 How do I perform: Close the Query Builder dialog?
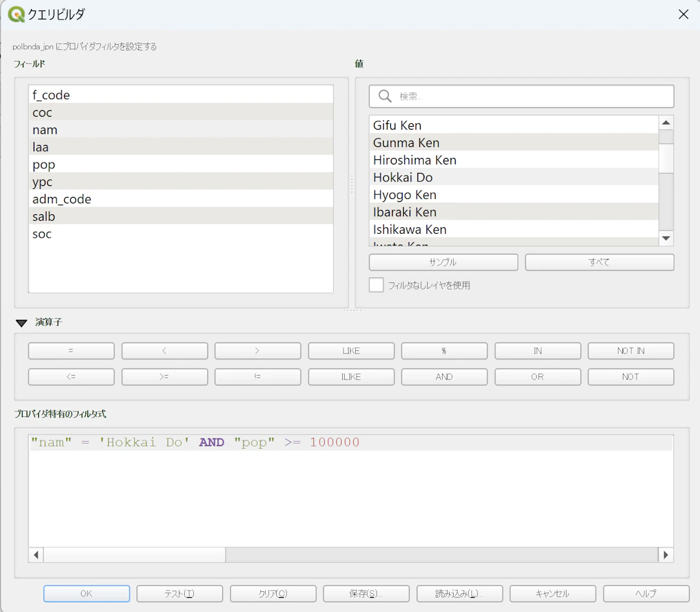[683, 14]
